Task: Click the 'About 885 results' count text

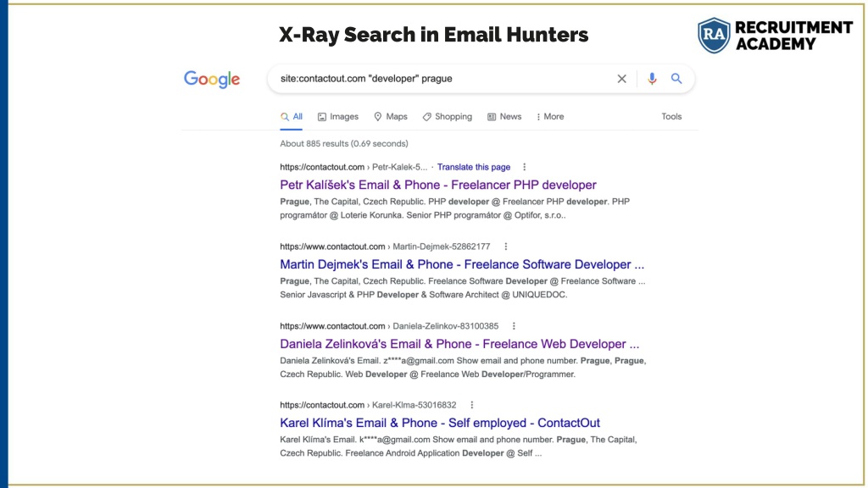Action: click(x=344, y=144)
